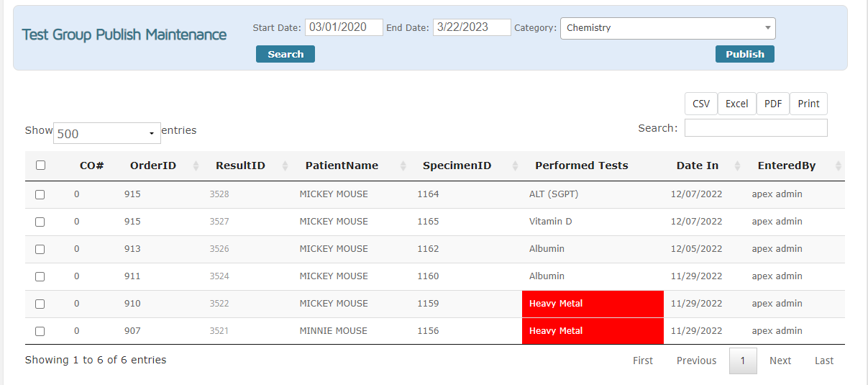Click the red Heavy Metal cell for specimen 1159

[593, 304]
